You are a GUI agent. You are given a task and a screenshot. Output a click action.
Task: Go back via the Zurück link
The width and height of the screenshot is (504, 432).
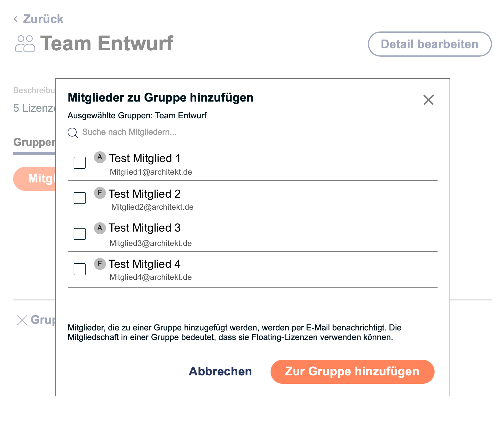(43, 19)
